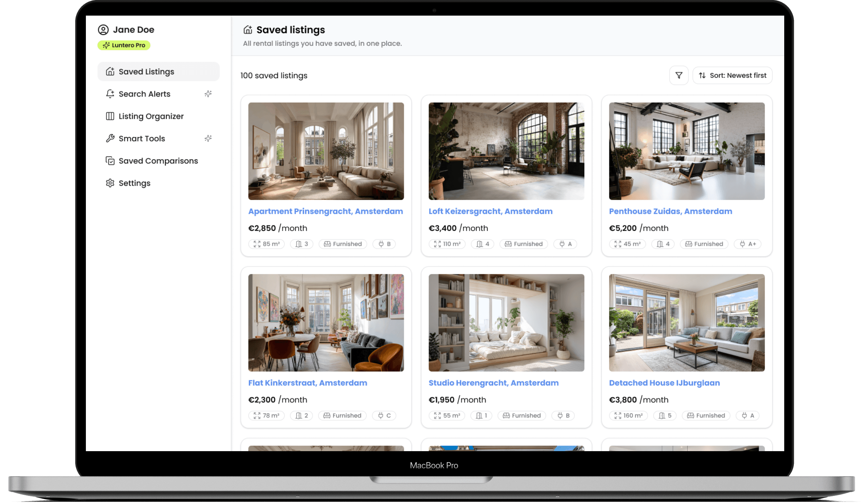Click the Settings gear icon
Screen dimensions: 863x504
coord(110,183)
